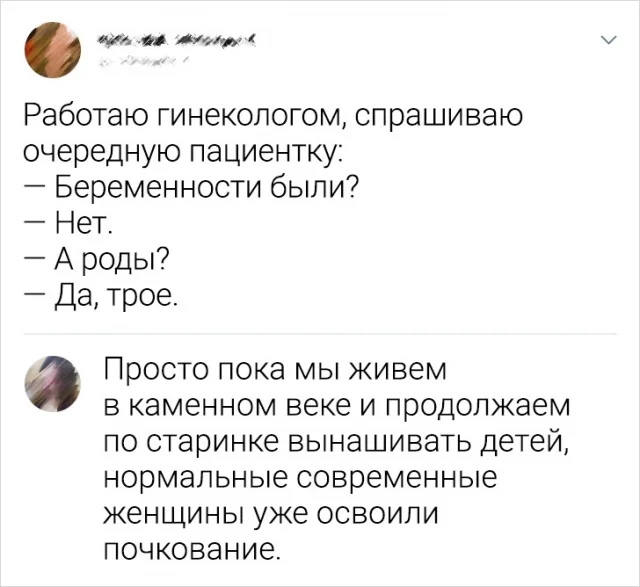This screenshot has height=587, width=640.
Task: Click the line '— Беременности были?'
Action: pos(190,188)
